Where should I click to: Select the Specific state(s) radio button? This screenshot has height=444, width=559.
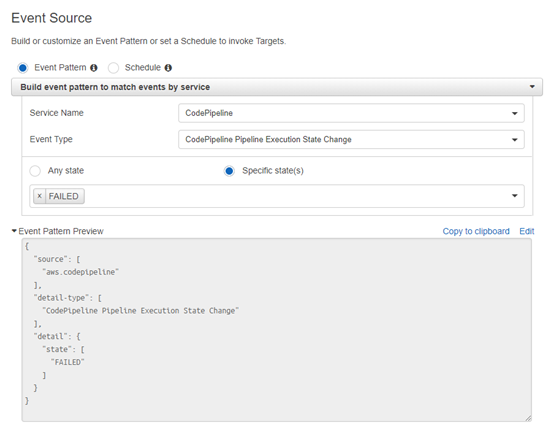(229, 171)
